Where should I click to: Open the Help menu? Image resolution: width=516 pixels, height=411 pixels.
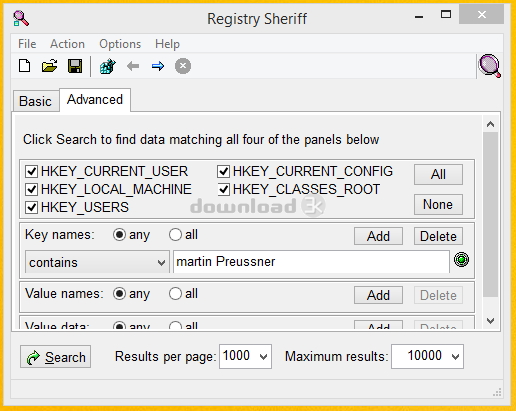[x=167, y=44]
